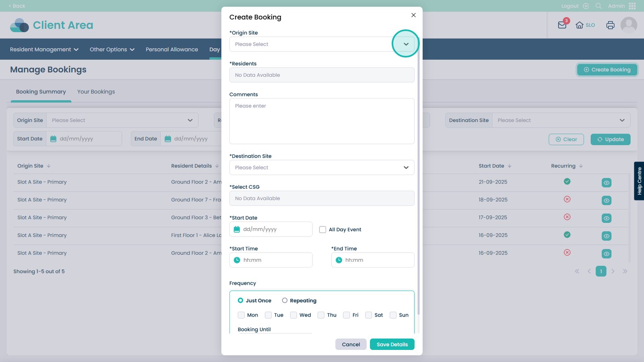Tick the Wed day checkbox
The image size is (644, 362).
coord(293,315)
